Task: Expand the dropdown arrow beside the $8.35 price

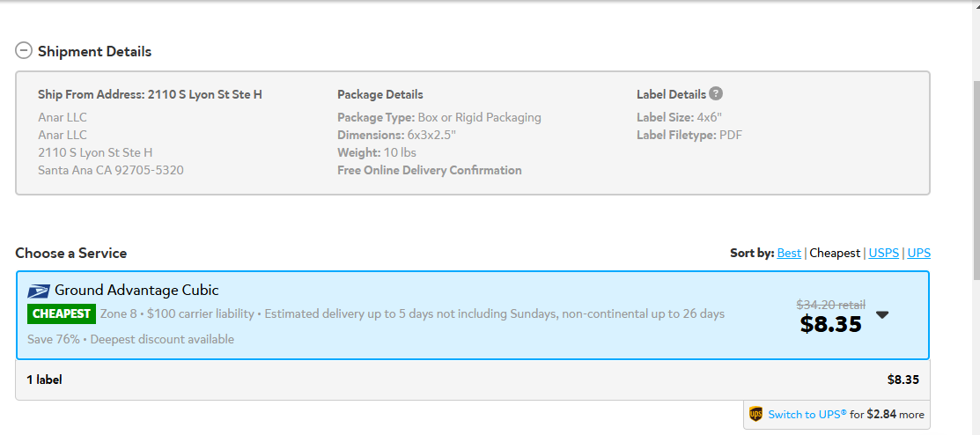Action: 882,315
